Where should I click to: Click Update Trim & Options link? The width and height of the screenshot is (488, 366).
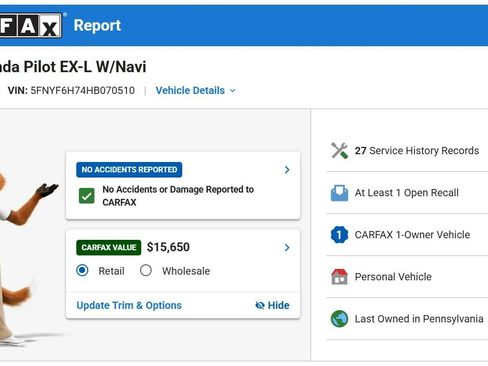click(x=129, y=305)
